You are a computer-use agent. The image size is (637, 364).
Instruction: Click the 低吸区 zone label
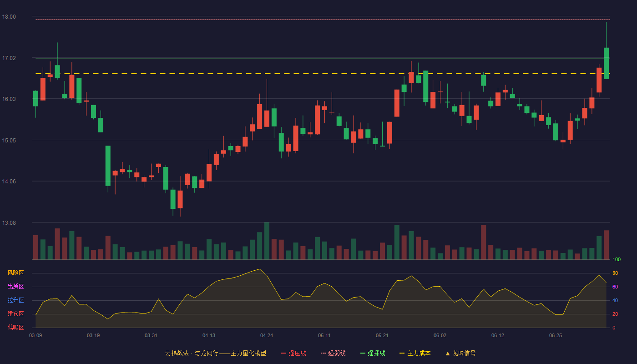[15, 327]
